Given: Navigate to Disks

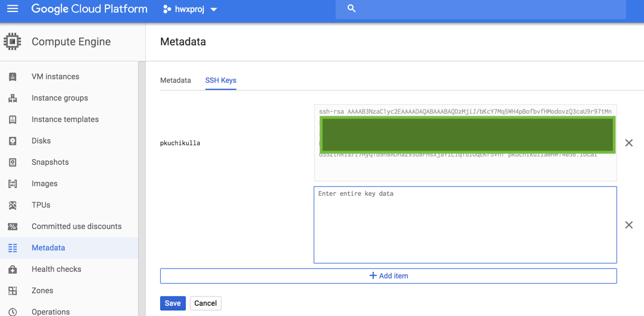Looking at the screenshot, I should [41, 141].
